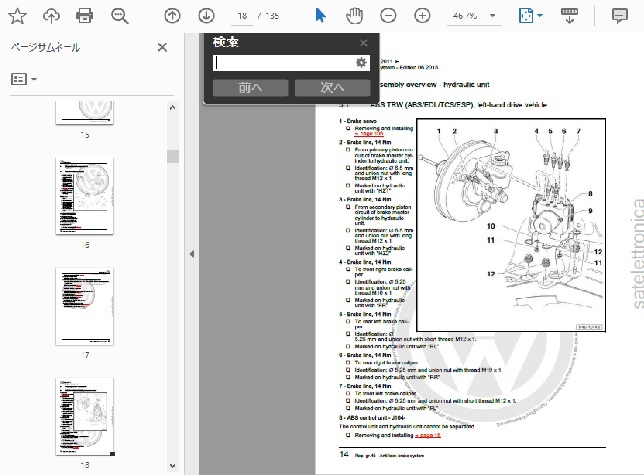This screenshot has width=644, height=475.
Task: Click the thumbnail panel scrollbar handle
Action: 173,156
